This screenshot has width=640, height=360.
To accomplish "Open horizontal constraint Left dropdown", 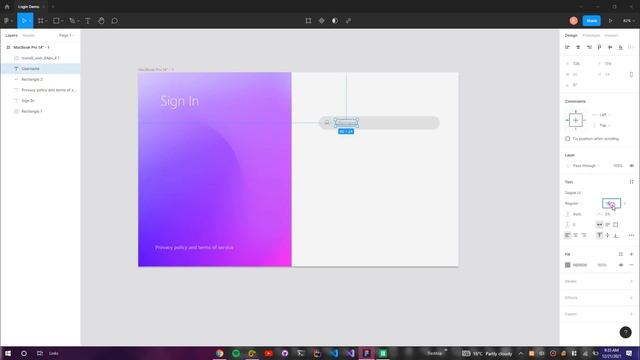I will [x=605, y=115].
